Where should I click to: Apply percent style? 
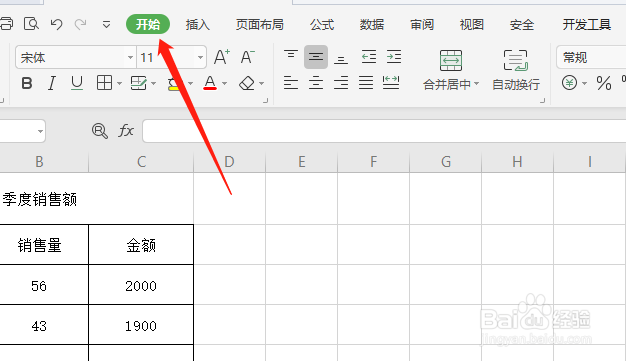[x=604, y=83]
